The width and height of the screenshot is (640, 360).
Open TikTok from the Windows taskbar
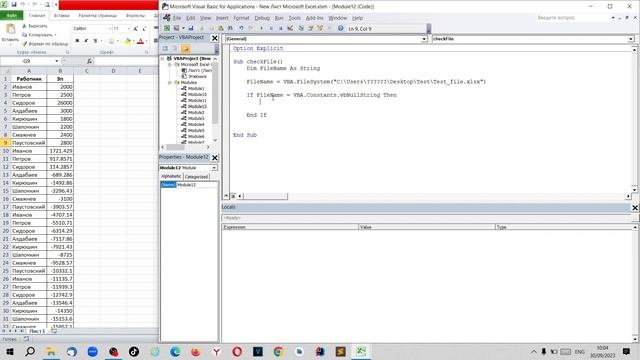(x=134, y=351)
